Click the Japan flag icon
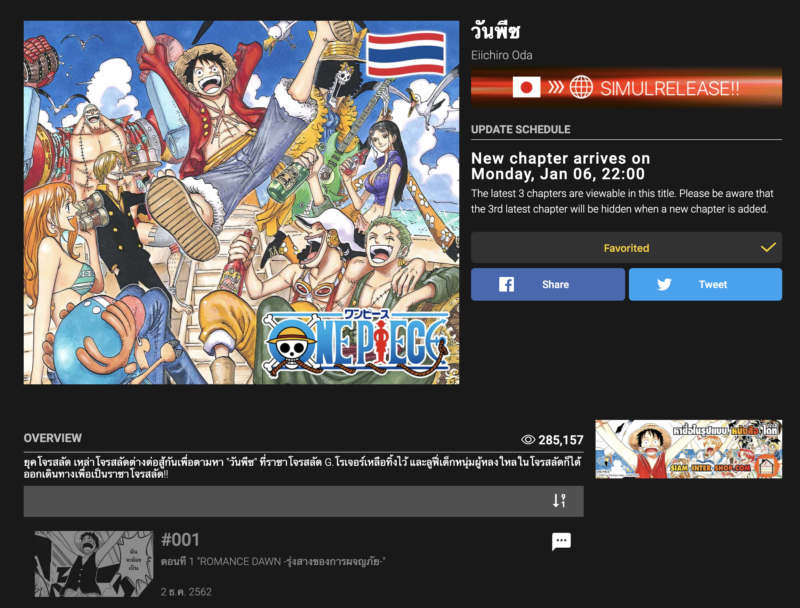 click(526, 87)
